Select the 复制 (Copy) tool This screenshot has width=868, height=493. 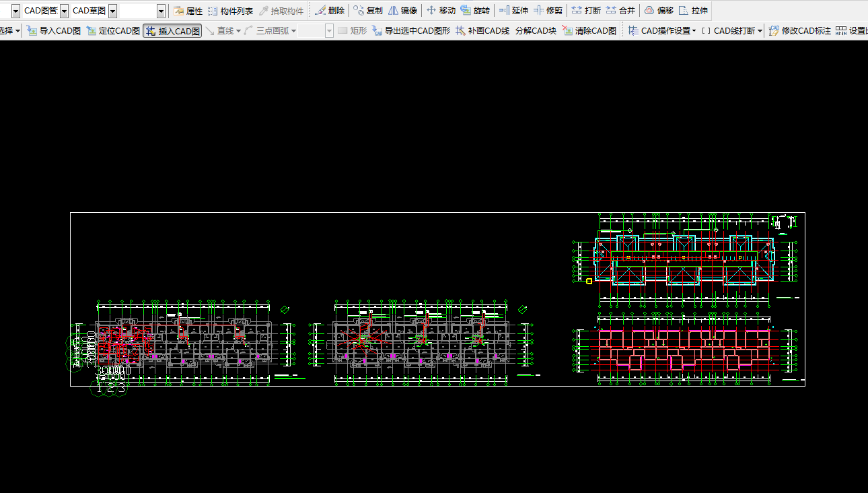[x=368, y=11]
